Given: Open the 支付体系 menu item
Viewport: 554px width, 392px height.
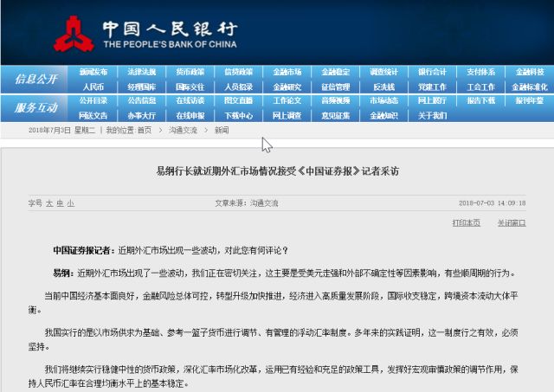Looking at the screenshot, I should (481, 72).
